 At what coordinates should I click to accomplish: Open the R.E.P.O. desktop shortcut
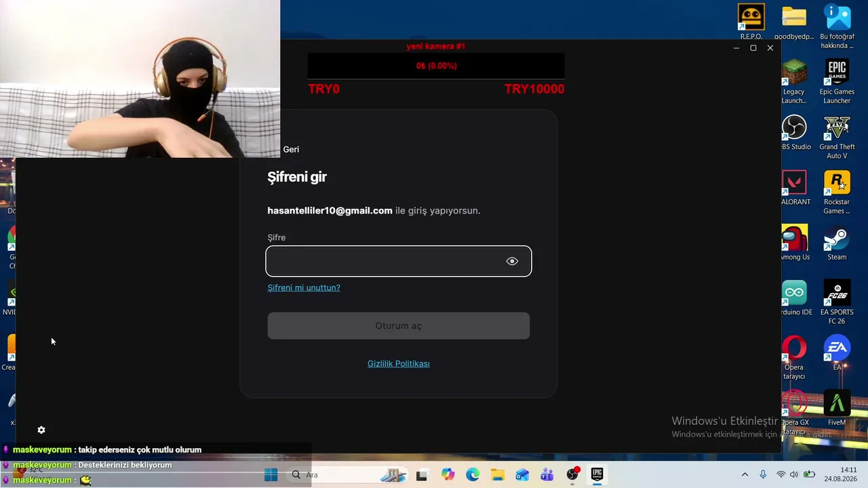click(751, 22)
